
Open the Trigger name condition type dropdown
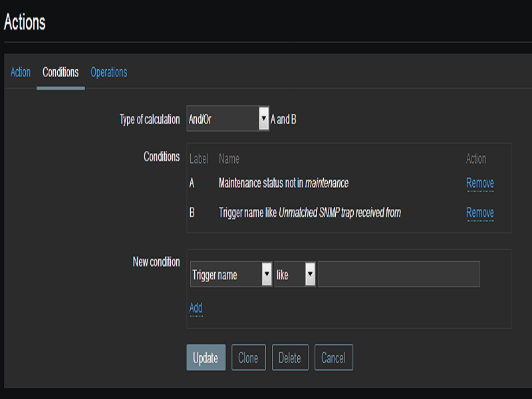click(231, 275)
